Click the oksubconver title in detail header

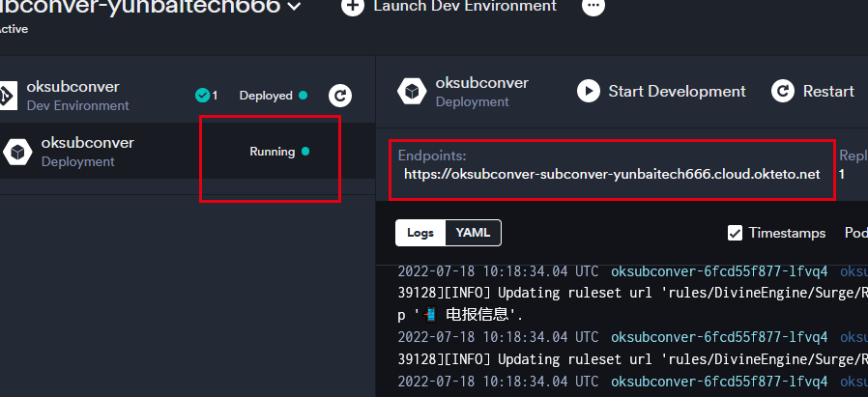coord(481,83)
